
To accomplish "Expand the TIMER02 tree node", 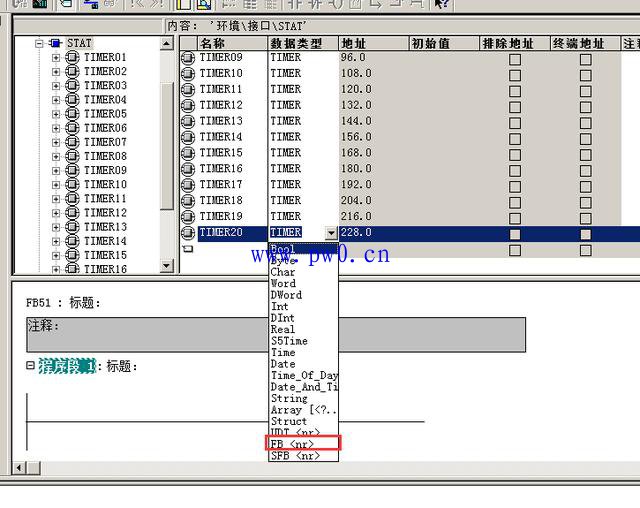I will tap(56, 72).
